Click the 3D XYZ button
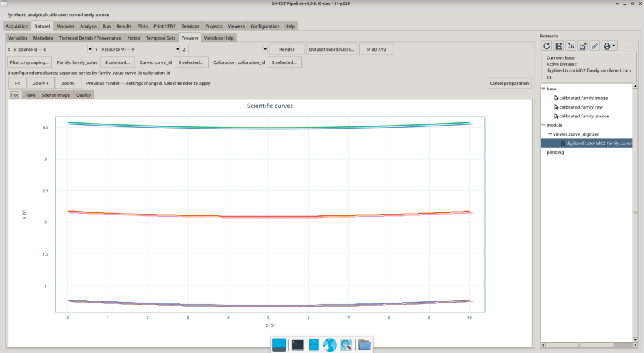Screen dimensions: 644x353 [x=377, y=49]
